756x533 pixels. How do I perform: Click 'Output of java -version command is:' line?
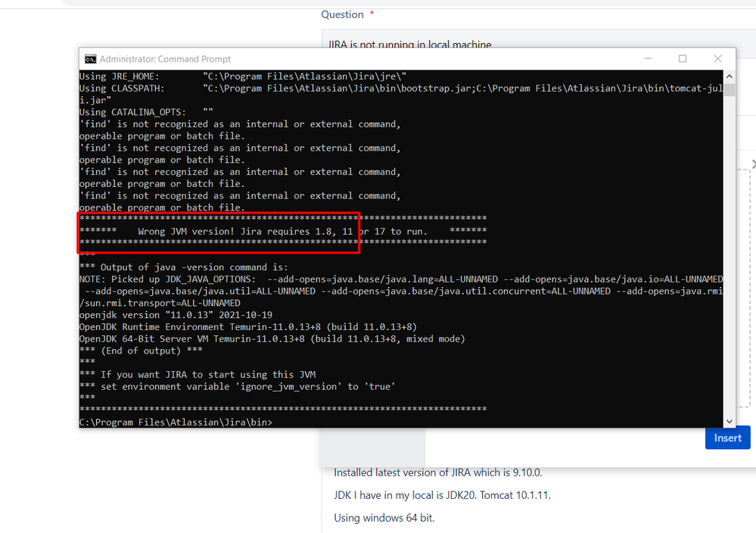[x=184, y=267]
